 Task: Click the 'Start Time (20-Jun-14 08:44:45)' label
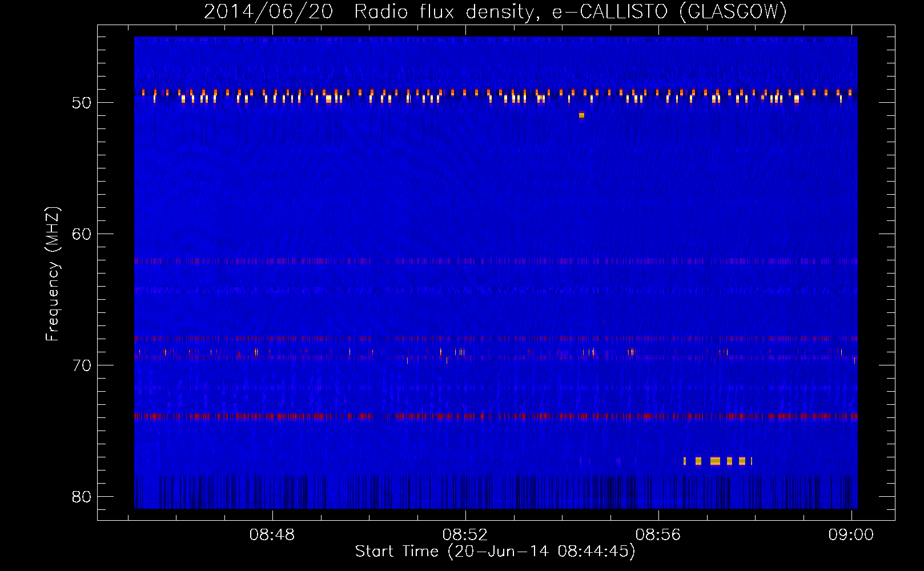click(x=495, y=552)
